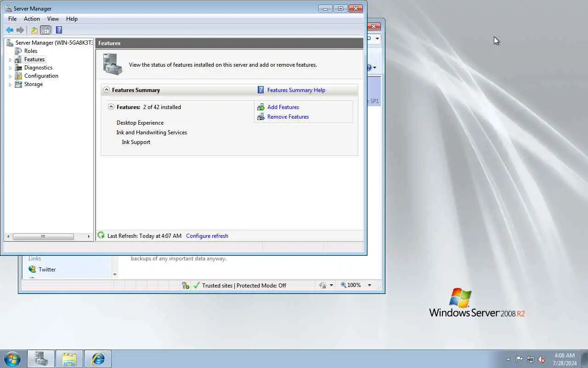
Task: Open the Start menu
Action: pos(12,359)
